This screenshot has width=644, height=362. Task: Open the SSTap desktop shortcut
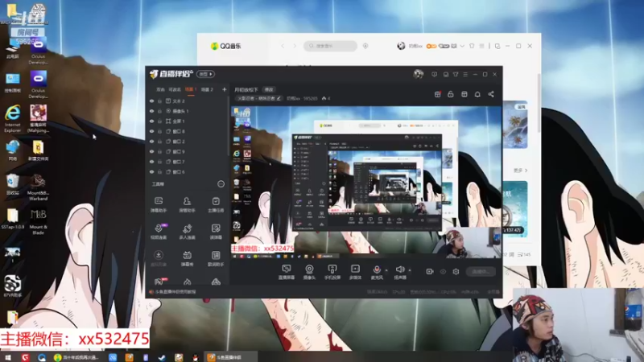pos(13,219)
